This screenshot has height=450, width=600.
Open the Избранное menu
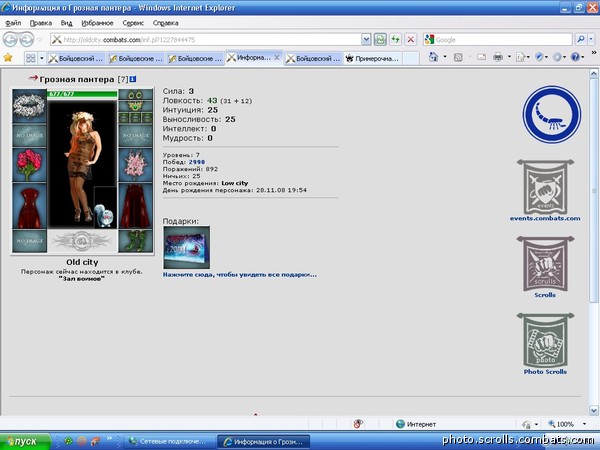[97, 23]
